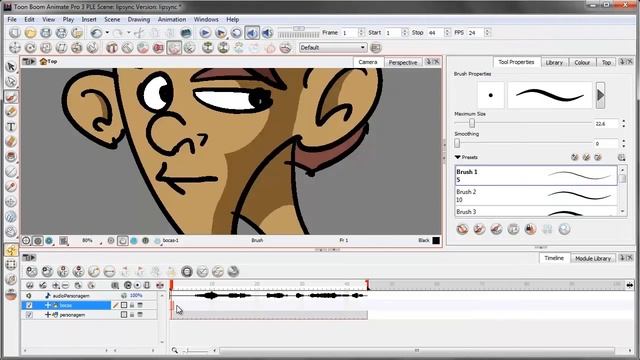
Task: Save the scene with the disk icon
Action: click(x=46, y=33)
